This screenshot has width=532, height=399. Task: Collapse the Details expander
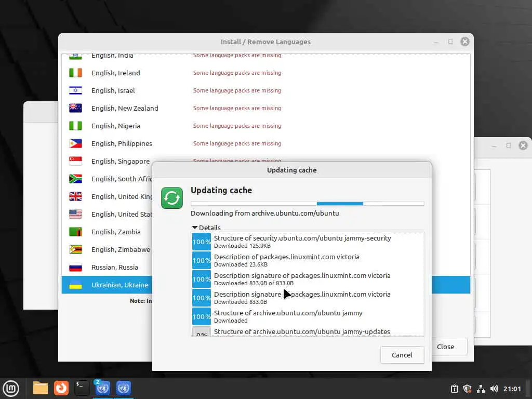pyautogui.click(x=206, y=228)
